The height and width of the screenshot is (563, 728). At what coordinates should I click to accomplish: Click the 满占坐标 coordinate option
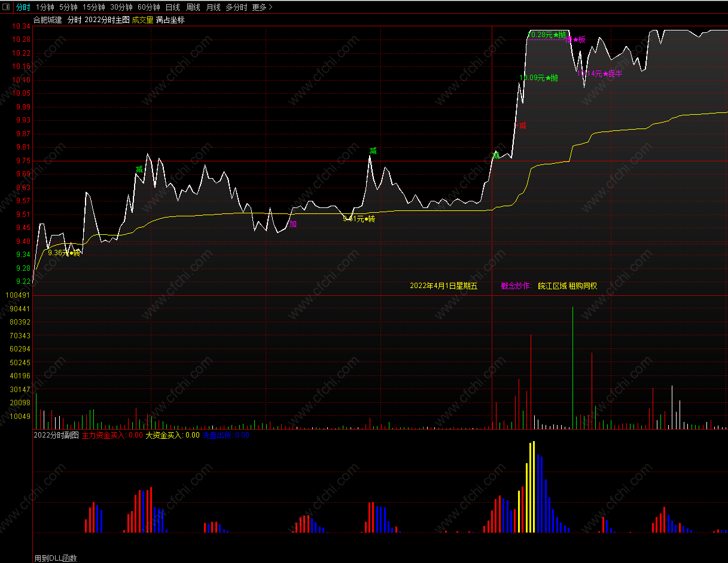click(x=170, y=20)
